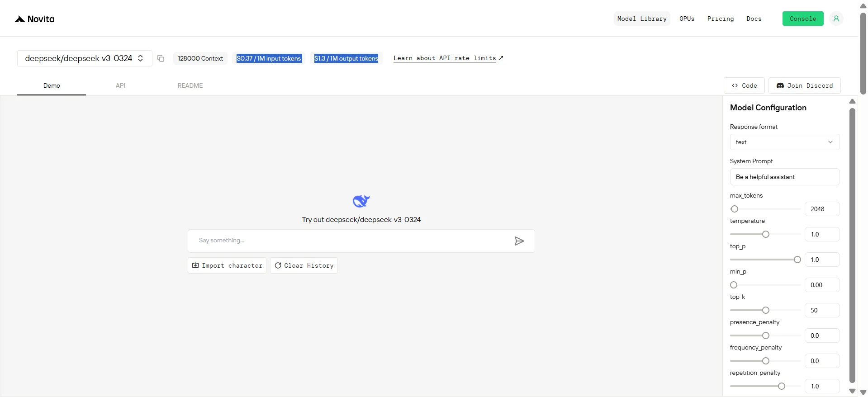The image size is (868, 397).
Task: Click the $1.3 / 1M output tokens badge
Action: tap(346, 58)
